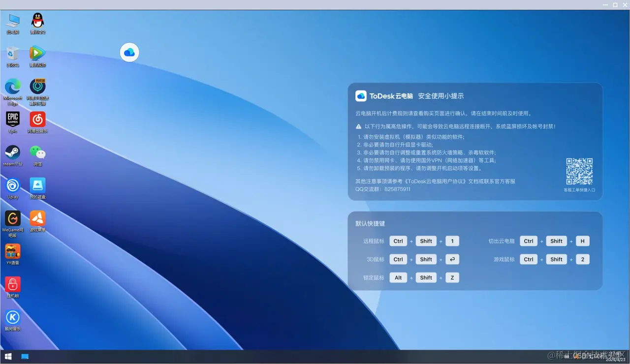Open the Windows Start menu
This screenshot has width=630, height=364.
coord(7,356)
